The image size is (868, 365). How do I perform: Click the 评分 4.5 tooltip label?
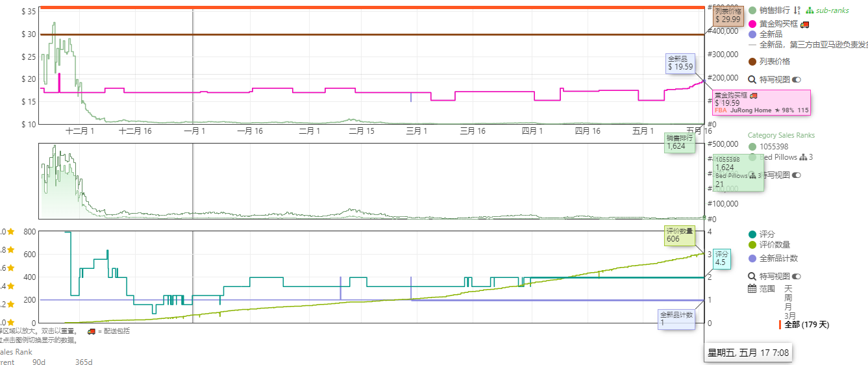(722, 258)
